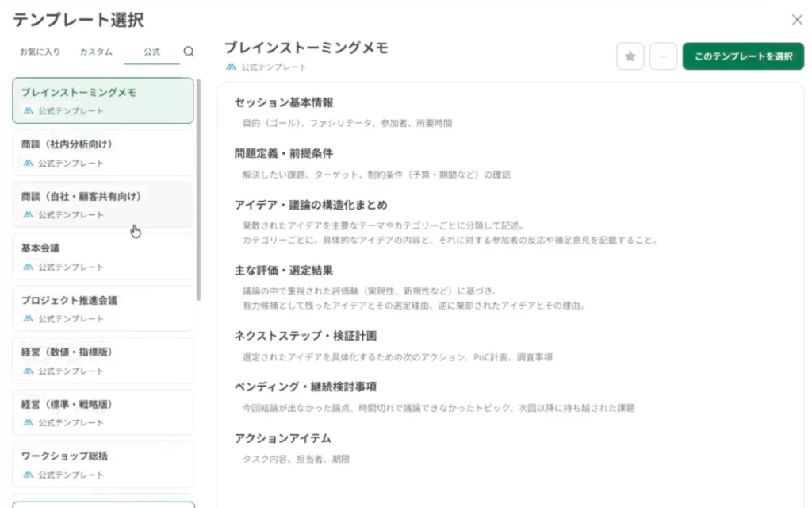Screen dimensions: 812x508
Task: Close the template selection dialog
Action: [797, 20]
